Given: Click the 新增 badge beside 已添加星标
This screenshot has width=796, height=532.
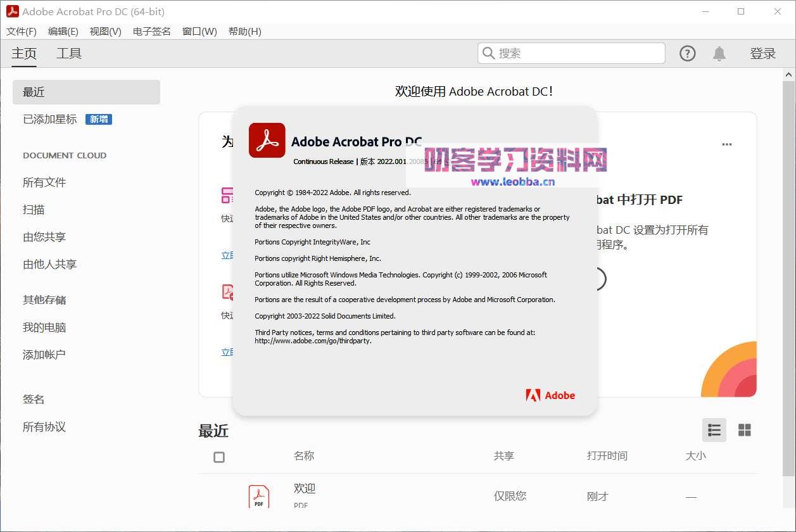Looking at the screenshot, I should click(99, 119).
